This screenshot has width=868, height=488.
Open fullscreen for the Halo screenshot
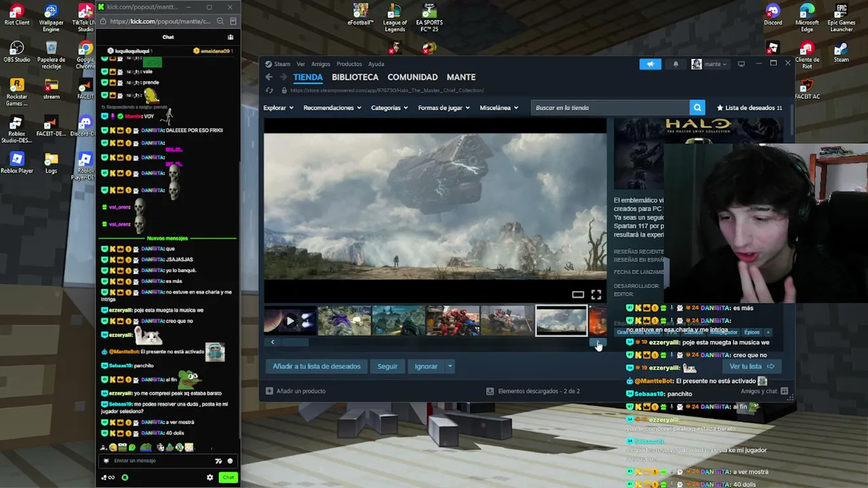pyautogui.click(x=596, y=294)
